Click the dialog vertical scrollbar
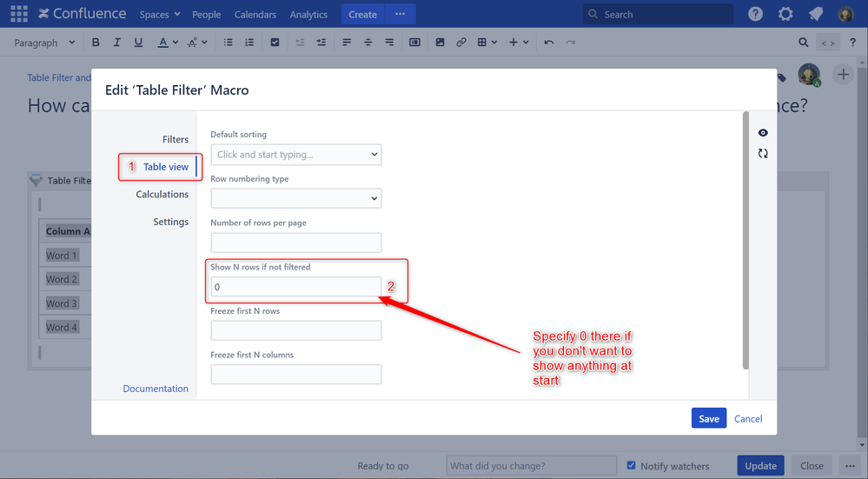The height and width of the screenshot is (479, 868). [745, 240]
